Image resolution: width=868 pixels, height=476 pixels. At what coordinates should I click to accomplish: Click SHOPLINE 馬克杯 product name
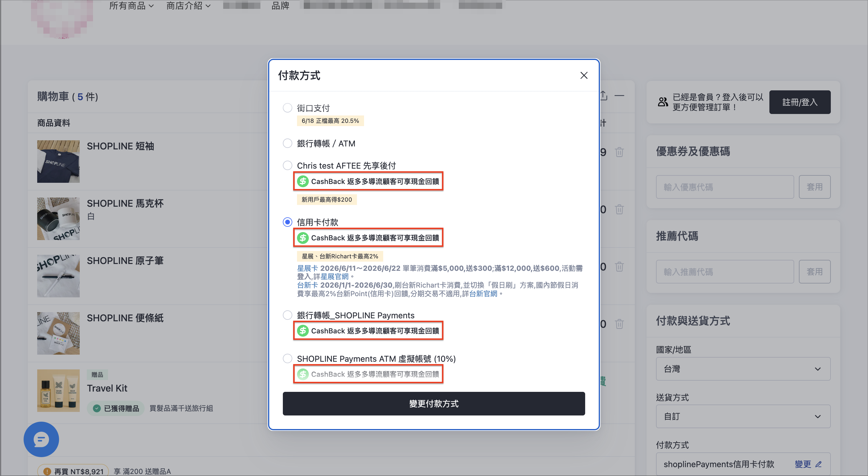(x=125, y=203)
